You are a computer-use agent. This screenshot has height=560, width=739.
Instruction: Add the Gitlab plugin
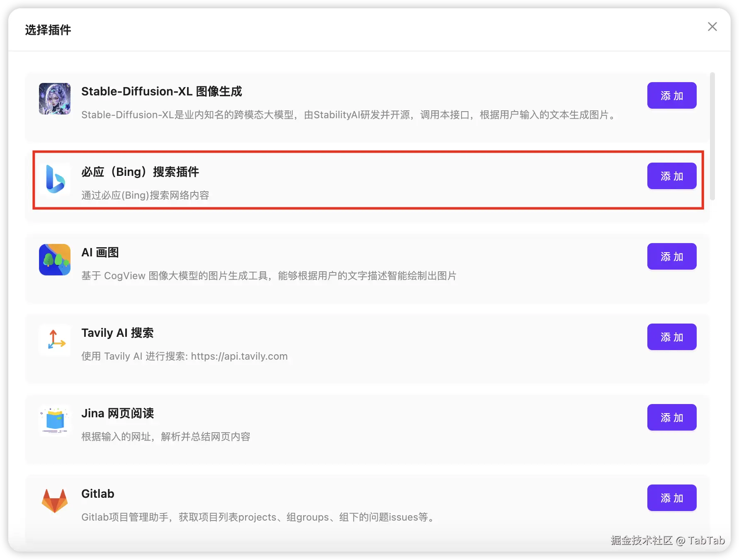coord(672,498)
